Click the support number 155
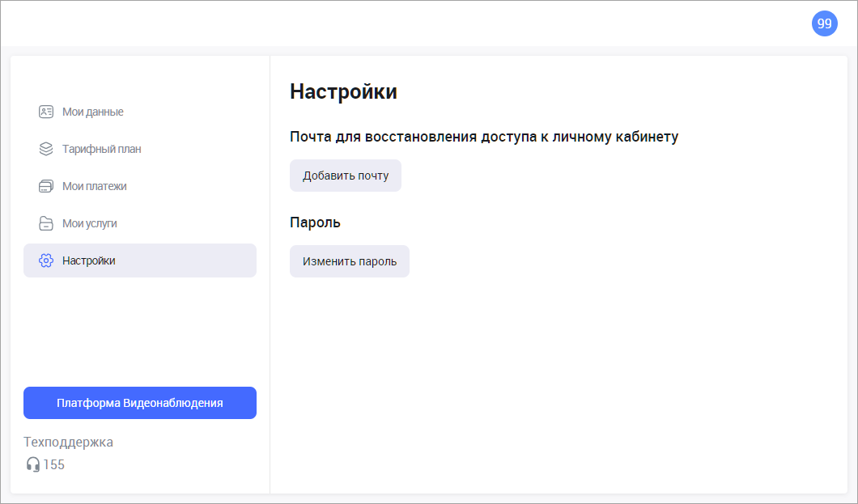The height and width of the screenshot is (504, 858). (54, 464)
